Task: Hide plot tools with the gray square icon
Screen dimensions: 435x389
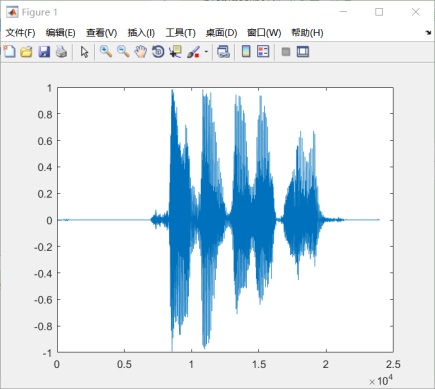Action: point(286,52)
